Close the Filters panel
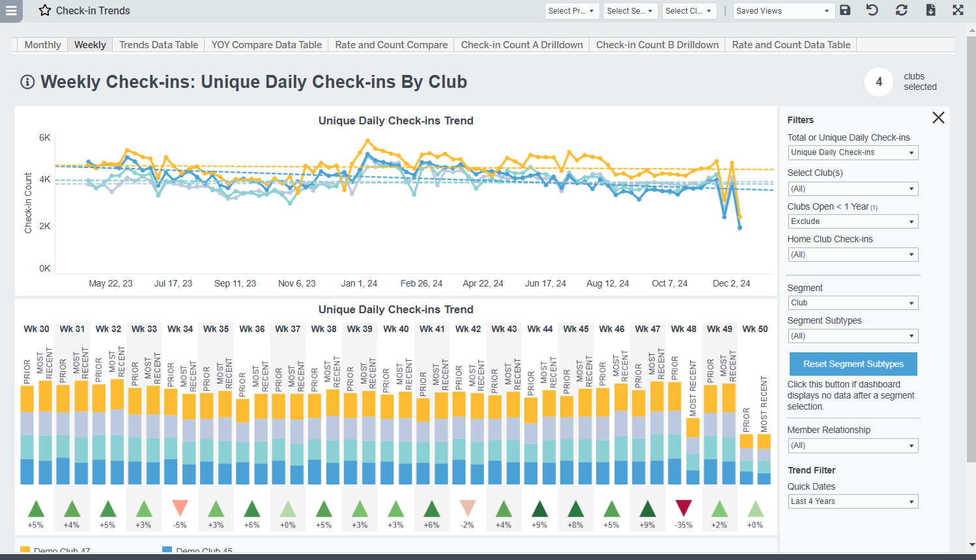 click(x=938, y=118)
